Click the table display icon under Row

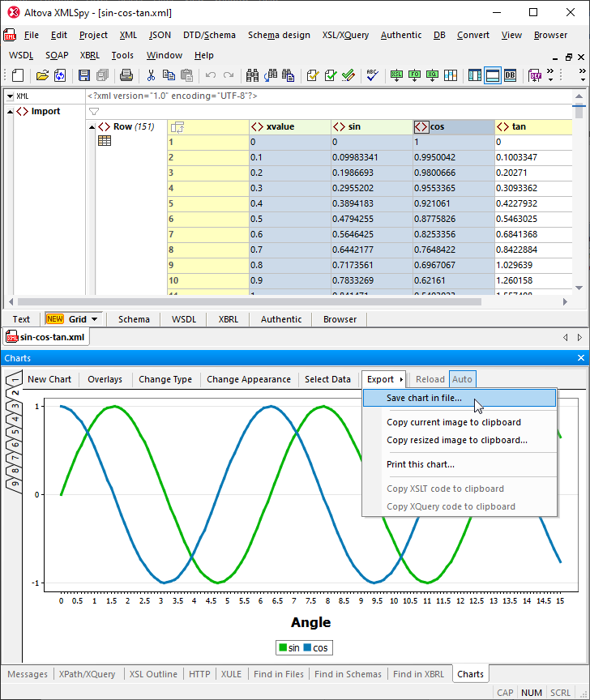point(105,141)
